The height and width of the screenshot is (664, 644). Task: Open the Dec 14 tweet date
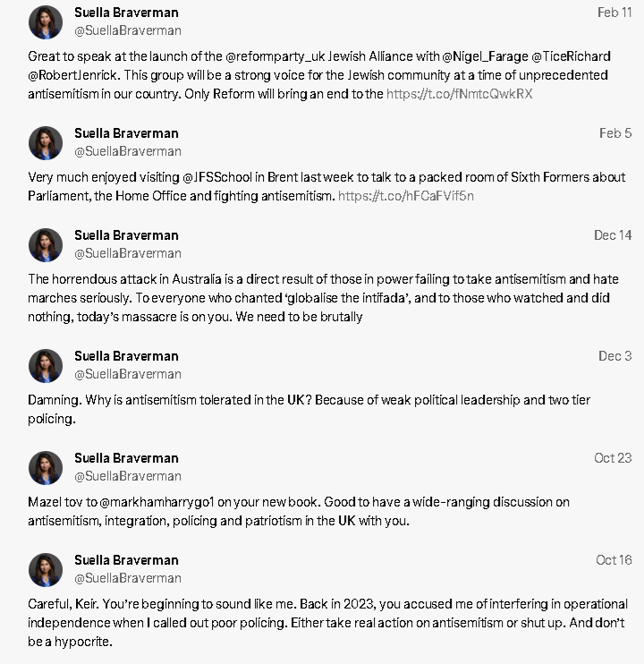coord(613,235)
